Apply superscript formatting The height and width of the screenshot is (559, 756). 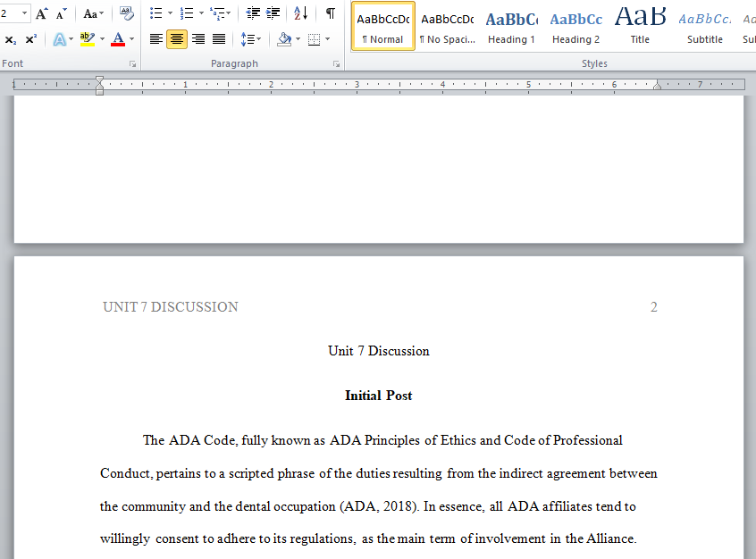[30, 39]
